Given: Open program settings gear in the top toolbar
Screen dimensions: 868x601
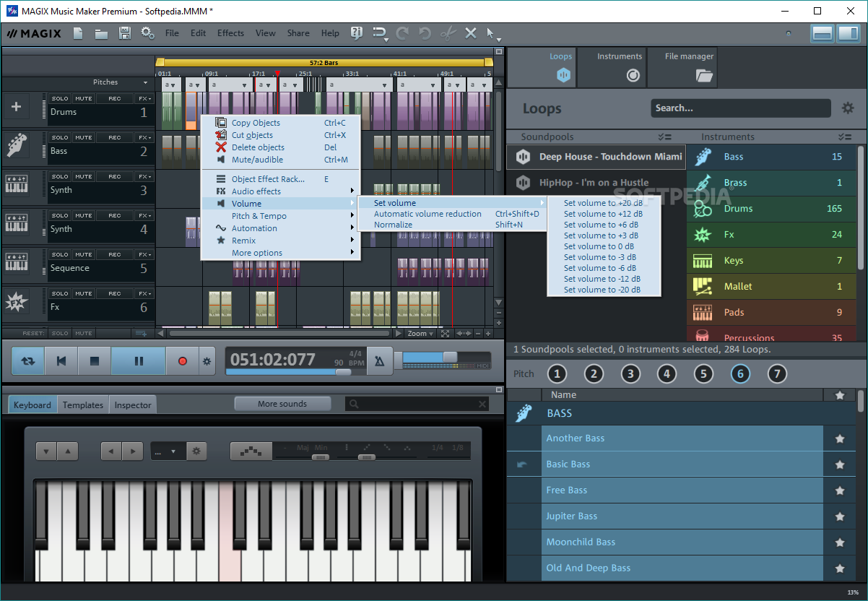Looking at the screenshot, I should [147, 33].
